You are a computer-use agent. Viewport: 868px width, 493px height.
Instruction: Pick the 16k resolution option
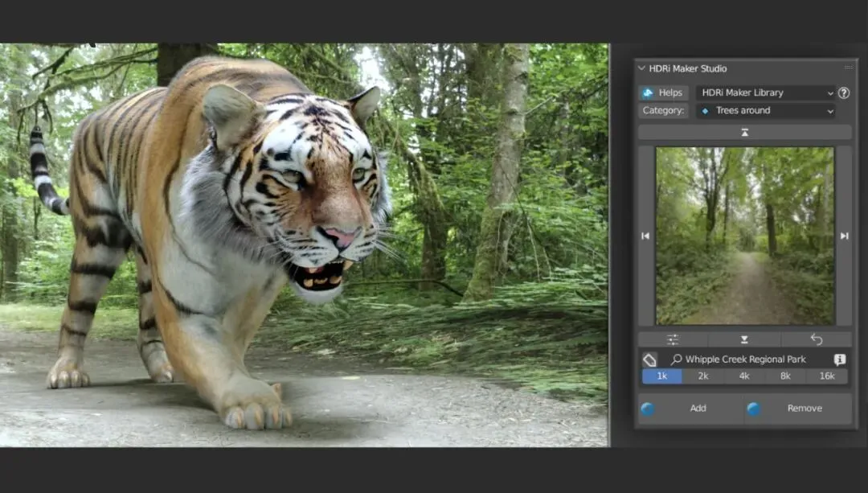pos(827,376)
